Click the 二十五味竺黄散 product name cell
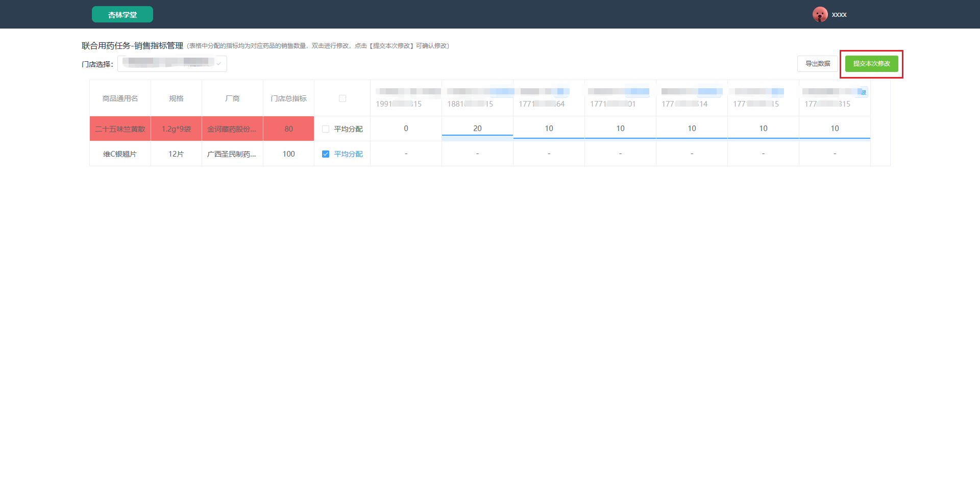Image resolution: width=980 pixels, height=483 pixels. tap(120, 129)
